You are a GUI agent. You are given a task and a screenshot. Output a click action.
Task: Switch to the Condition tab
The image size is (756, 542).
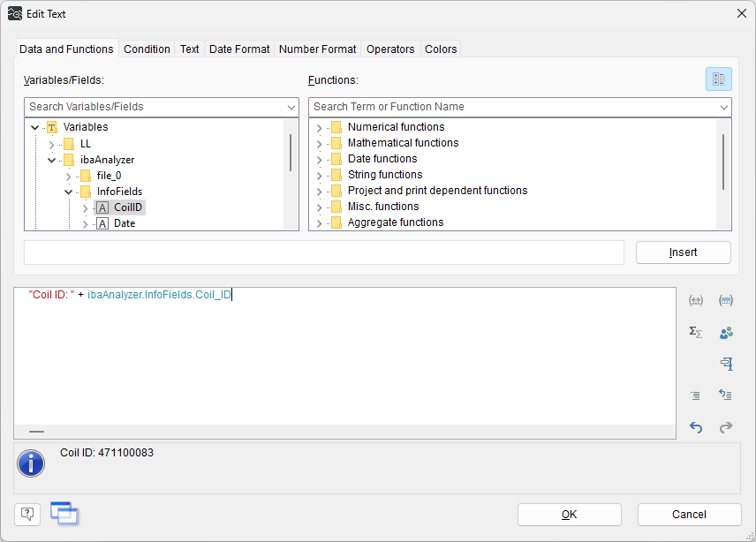pos(147,49)
